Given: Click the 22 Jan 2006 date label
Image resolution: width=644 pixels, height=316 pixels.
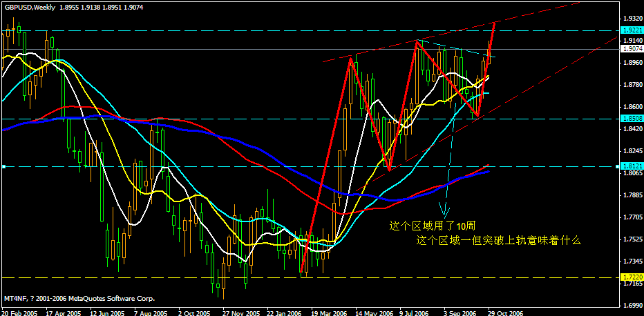Looking at the screenshot, I should tap(283, 313).
